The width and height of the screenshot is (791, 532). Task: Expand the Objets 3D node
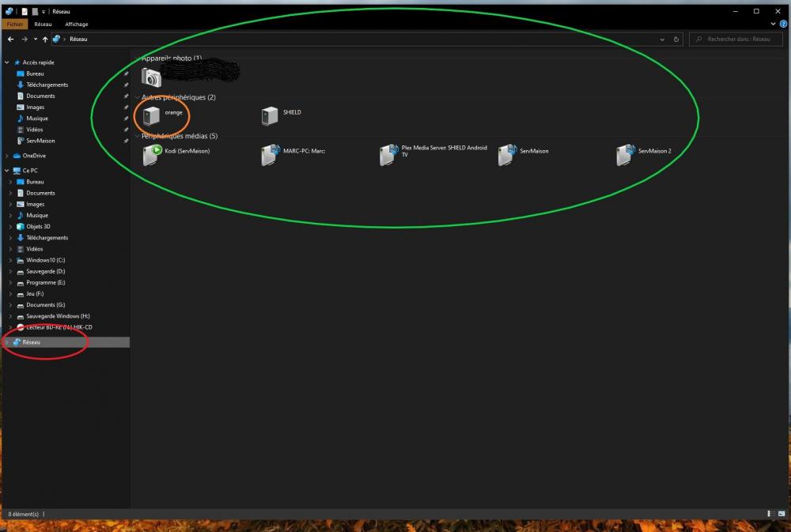10,226
